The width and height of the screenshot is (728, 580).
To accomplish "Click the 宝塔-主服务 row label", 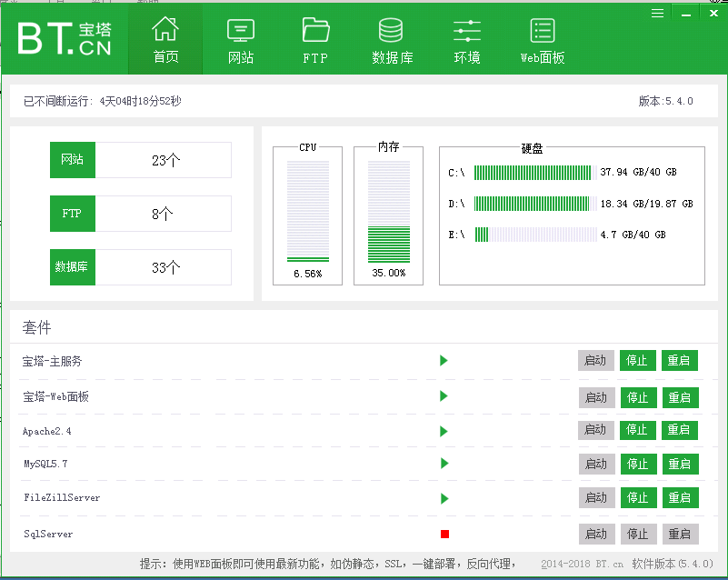I will (52, 361).
